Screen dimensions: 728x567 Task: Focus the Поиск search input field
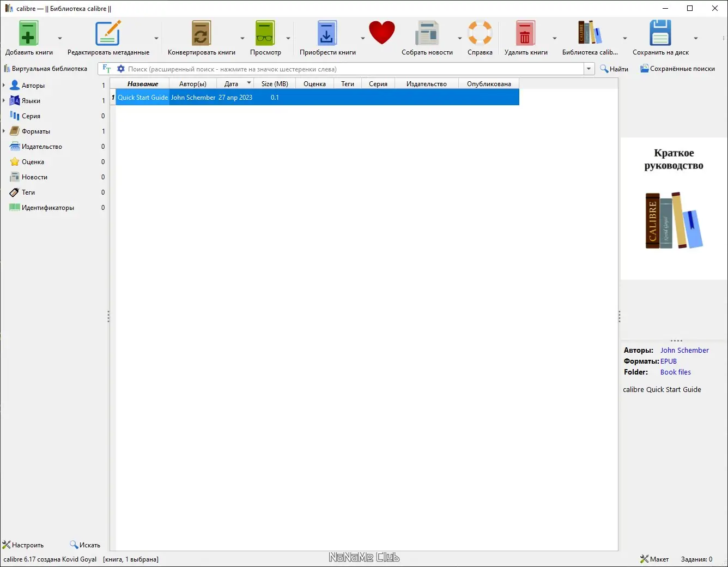click(354, 69)
